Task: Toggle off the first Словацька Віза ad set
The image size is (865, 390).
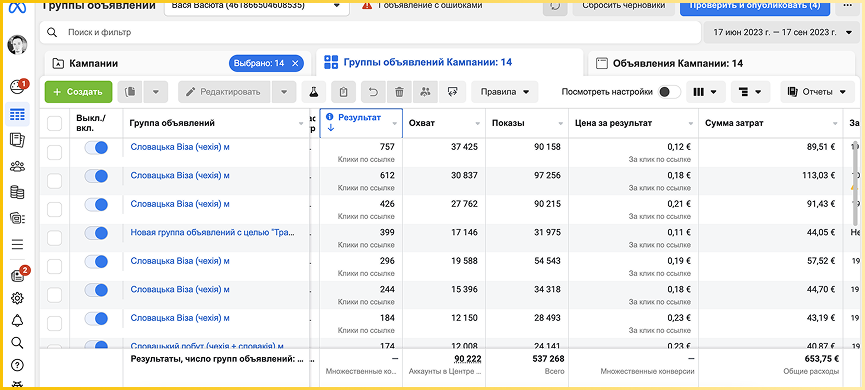Action: point(96,147)
